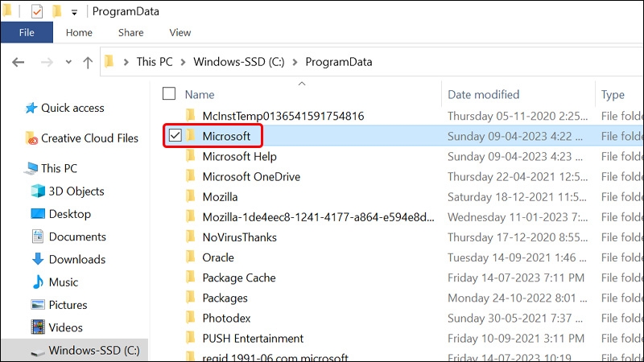Click the Documents page icon in sidebar
Screen dimensions: 644x362
[38, 237]
